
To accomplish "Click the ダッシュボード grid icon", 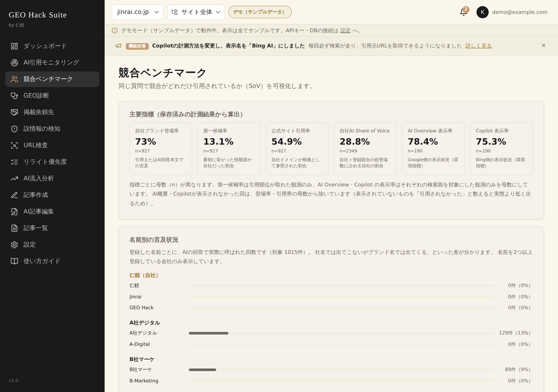I will click(x=14, y=46).
